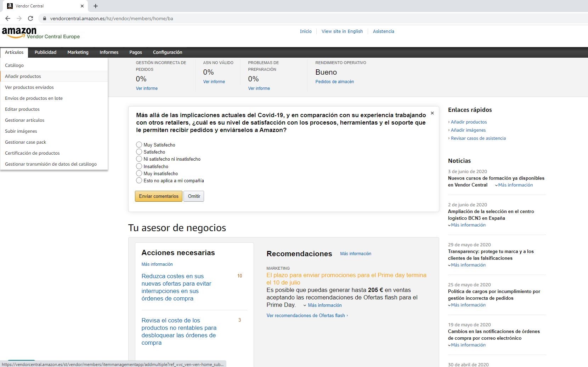Choose Editar productos menu entry

coord(54,109)
